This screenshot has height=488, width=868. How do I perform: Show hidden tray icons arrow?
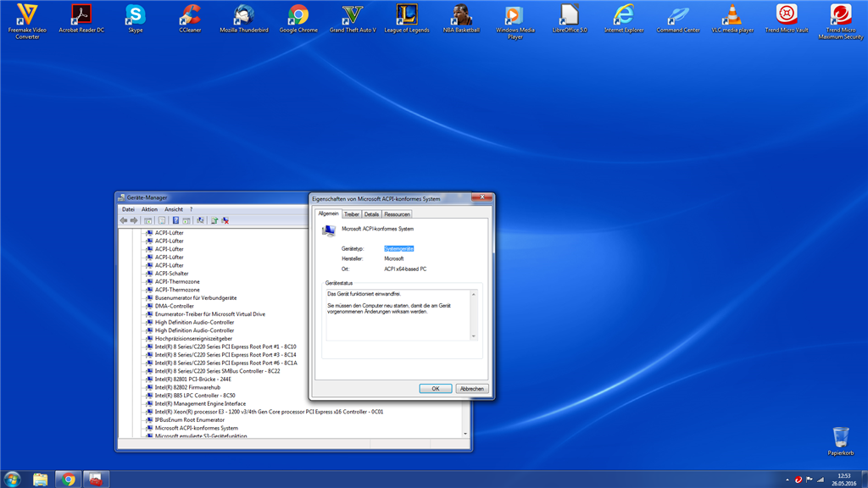coord(787,480)
